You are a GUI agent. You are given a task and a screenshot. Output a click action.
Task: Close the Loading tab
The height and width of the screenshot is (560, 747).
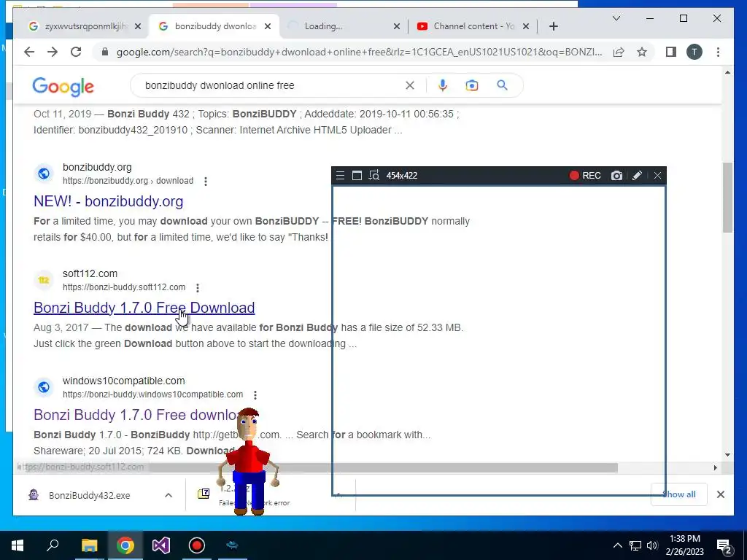pyautogui.click(x=396, y=27)
